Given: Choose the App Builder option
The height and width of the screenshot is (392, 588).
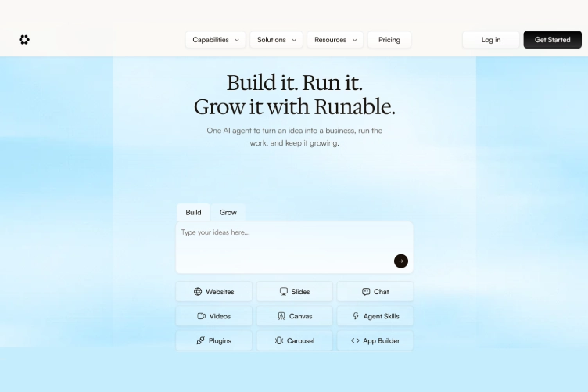Looking at the screenshot, I should [375, 340].
